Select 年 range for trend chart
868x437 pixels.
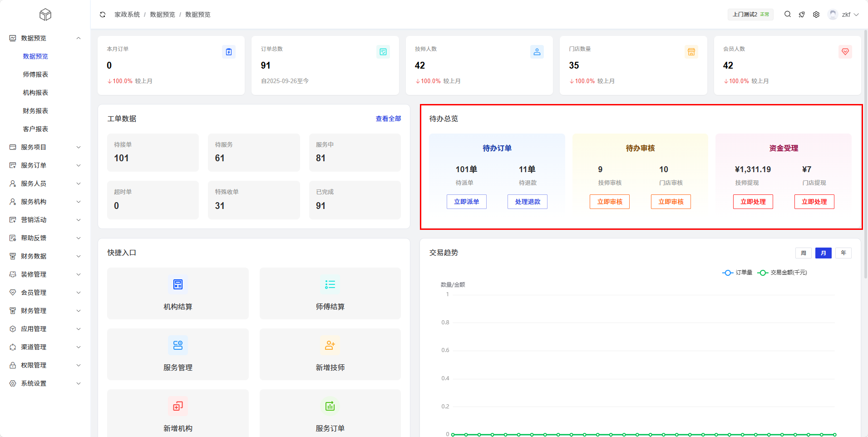[843, 253]
